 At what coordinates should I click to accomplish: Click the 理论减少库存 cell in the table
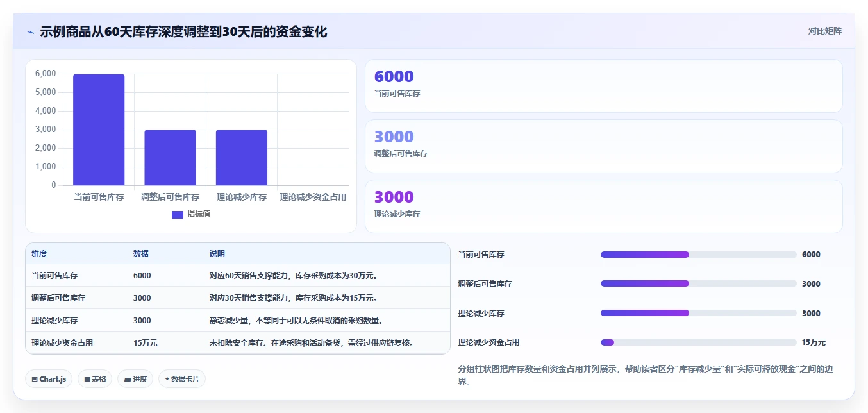(x=54, y=321)
